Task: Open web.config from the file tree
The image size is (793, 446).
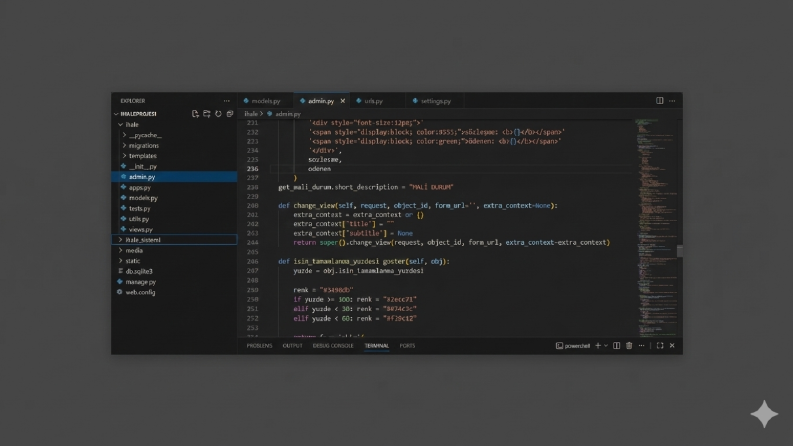Action: pyautogui.click(x=140, y=292)
